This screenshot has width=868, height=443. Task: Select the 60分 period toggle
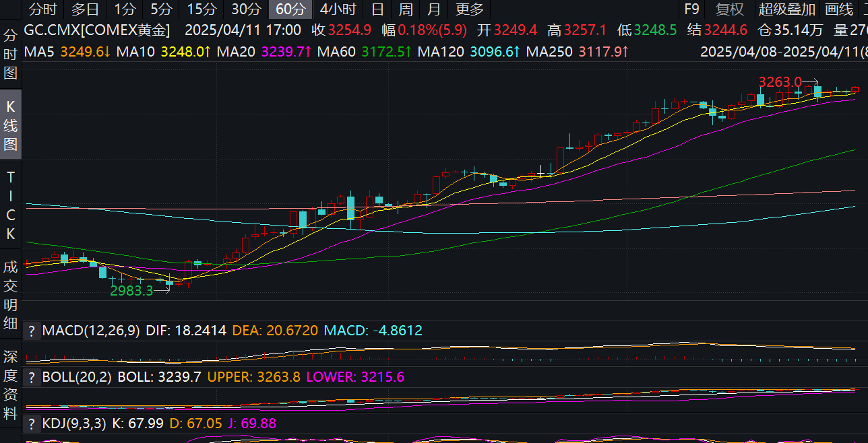click(290, 9)
